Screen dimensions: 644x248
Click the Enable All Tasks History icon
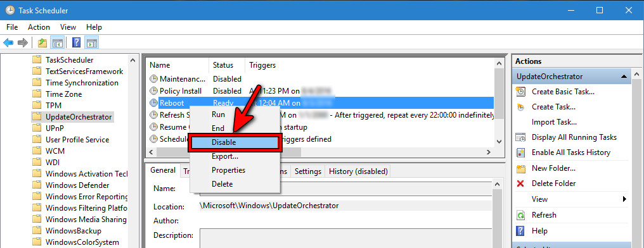[520, 152]
